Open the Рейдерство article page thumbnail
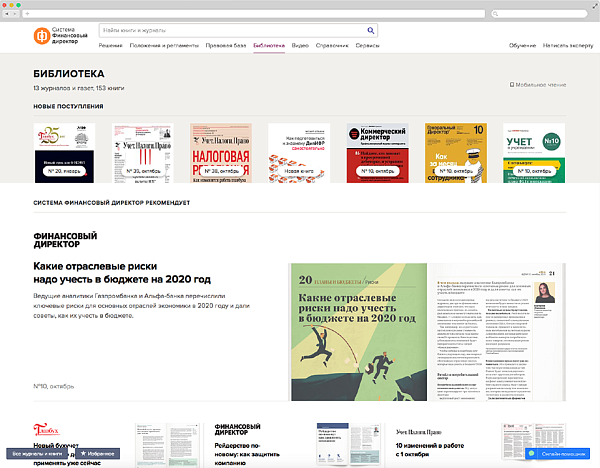Image resolution: width=600 pixels, height=468 pixels. [349, 444]
